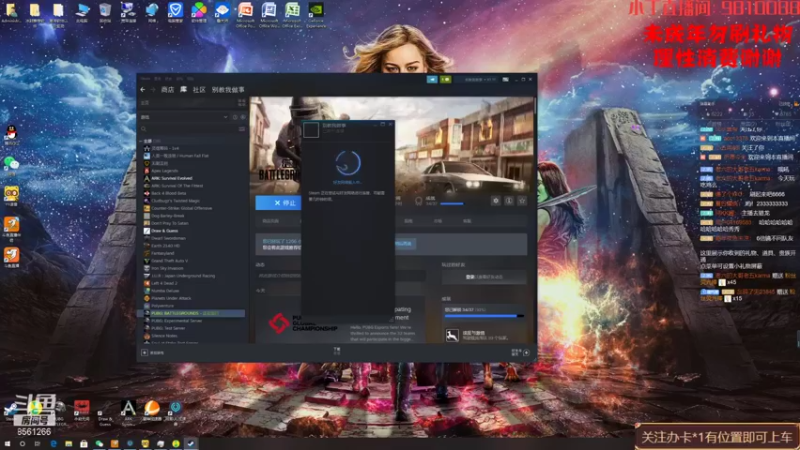Viewport: 800px width, 450px height.
Task: Expand the 游戏 filter dropdown in library sidebar
Action: click(x=184, y=117)
